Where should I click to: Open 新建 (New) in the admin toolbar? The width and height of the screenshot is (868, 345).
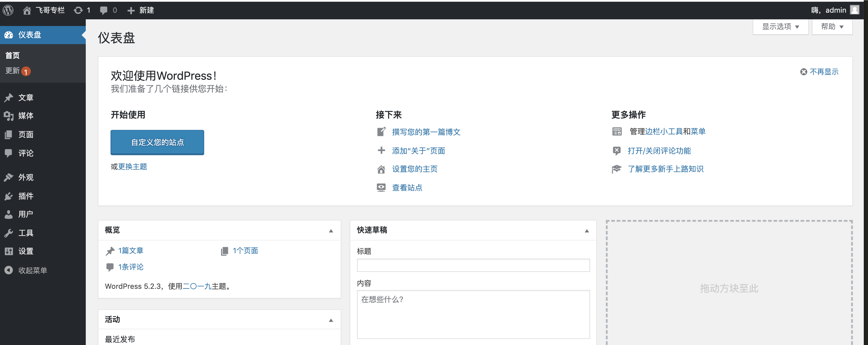[x=140, y=10]
